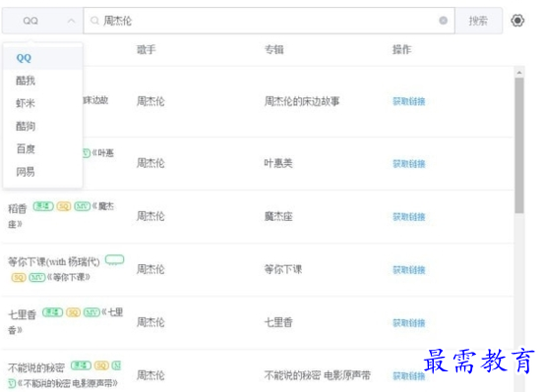Click the SQ badge next to 稻香
The image size is (543, 392).
point(64,206)
